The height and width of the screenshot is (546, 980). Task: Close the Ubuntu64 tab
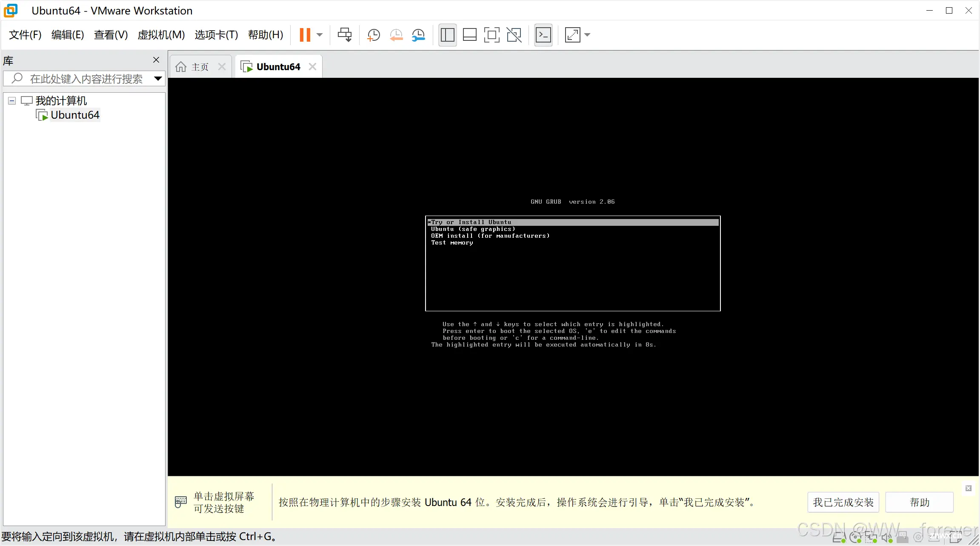tap(312, 67)
